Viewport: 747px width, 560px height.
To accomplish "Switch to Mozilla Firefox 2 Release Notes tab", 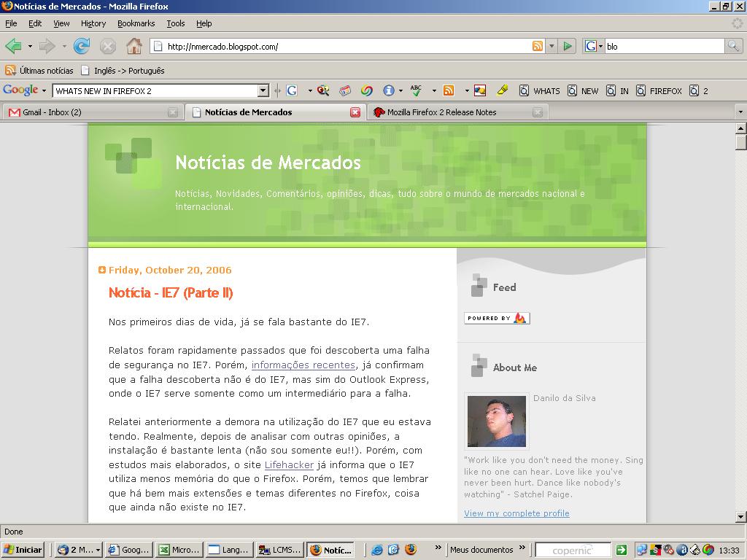I will [457, 112].
